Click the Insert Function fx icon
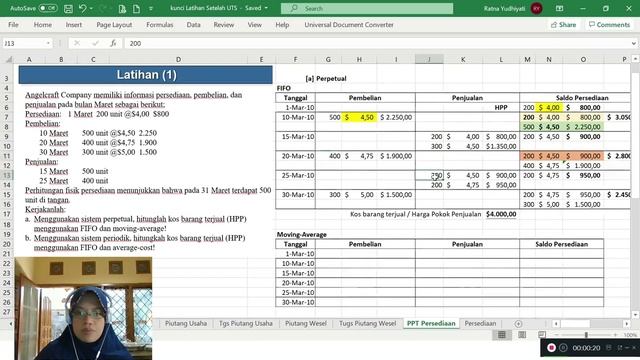This screenshot has width=640, height=360. click(x=113, y=43)
